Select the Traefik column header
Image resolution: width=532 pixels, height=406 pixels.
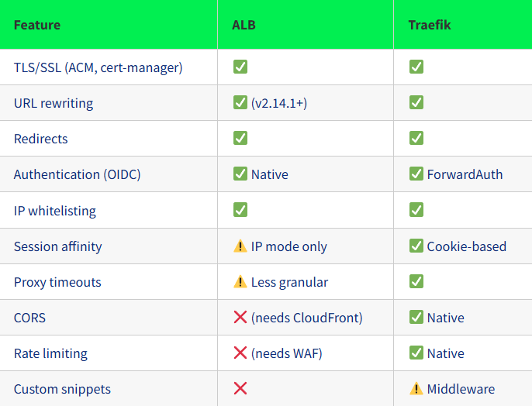pyautogui.click(x=430, y=25)
